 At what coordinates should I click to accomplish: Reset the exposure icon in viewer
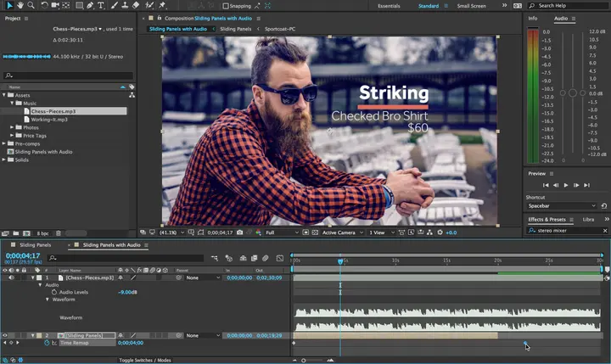pyautogui.click(x=440, y=232)
